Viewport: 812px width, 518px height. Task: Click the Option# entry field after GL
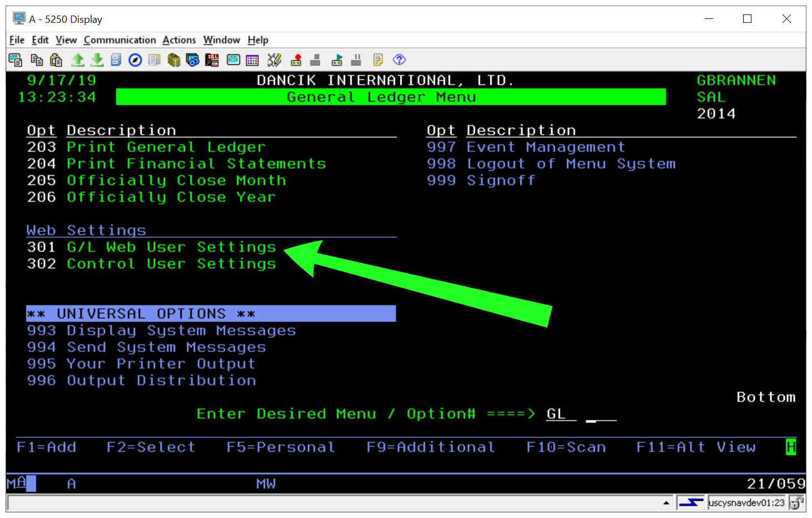tap(601, 414)
